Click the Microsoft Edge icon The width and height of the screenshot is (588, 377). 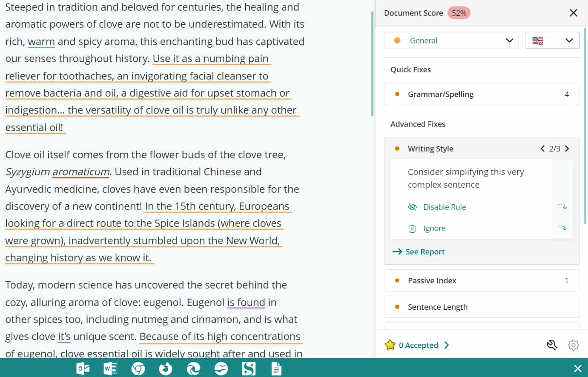click(193, 368)
